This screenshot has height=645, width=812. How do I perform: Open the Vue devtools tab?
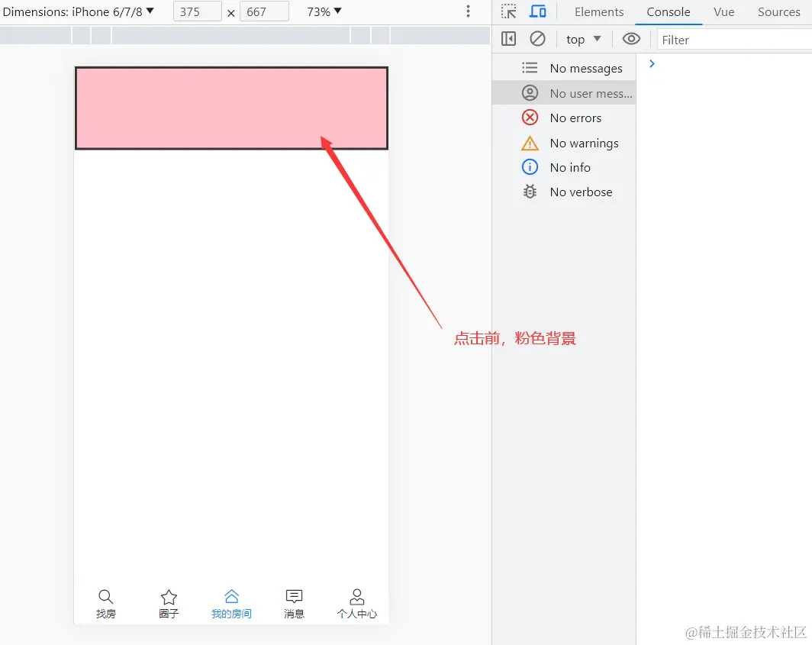pos(723,11)
